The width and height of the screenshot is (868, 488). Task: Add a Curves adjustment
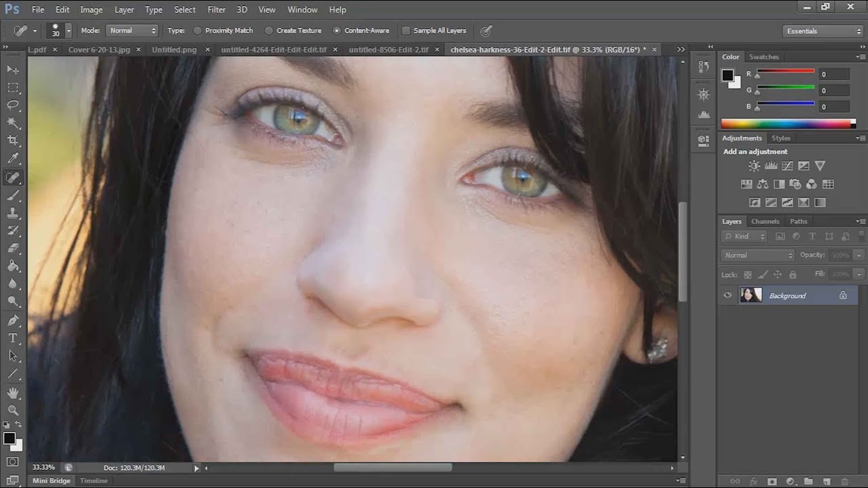coord(787,165)
